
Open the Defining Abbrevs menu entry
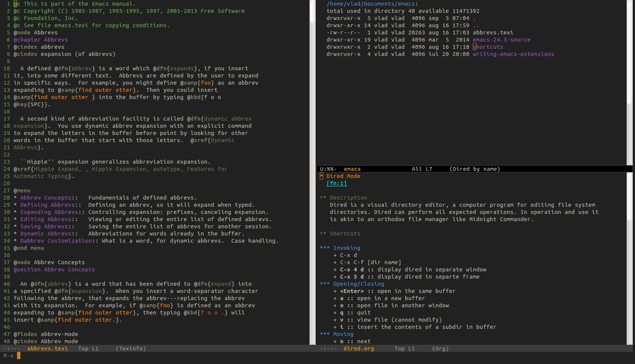(48, 205)
